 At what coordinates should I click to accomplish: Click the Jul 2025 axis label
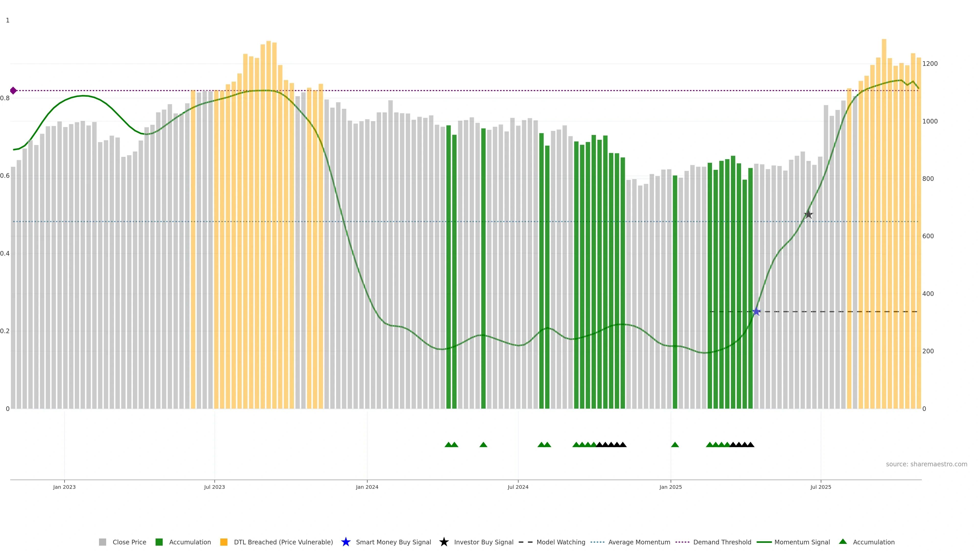click(820, 487)
